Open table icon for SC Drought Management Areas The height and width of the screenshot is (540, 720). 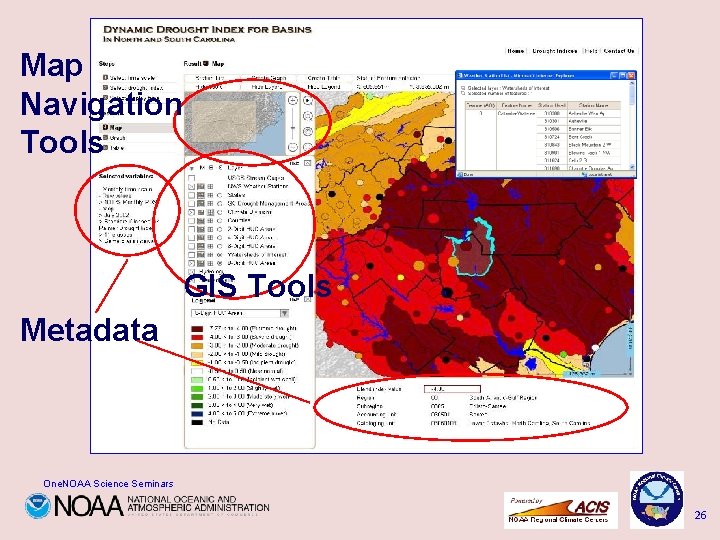pos(210,203)
